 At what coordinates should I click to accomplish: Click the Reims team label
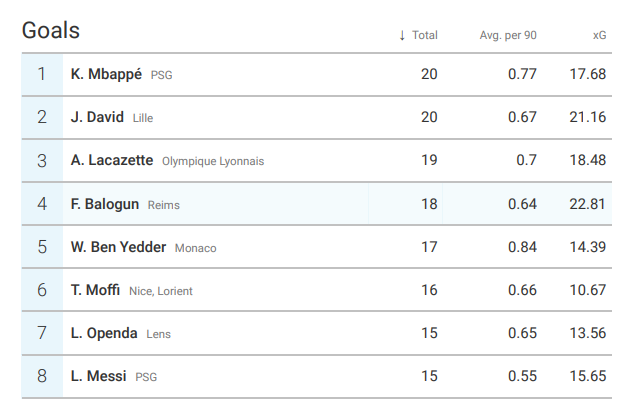163,205
